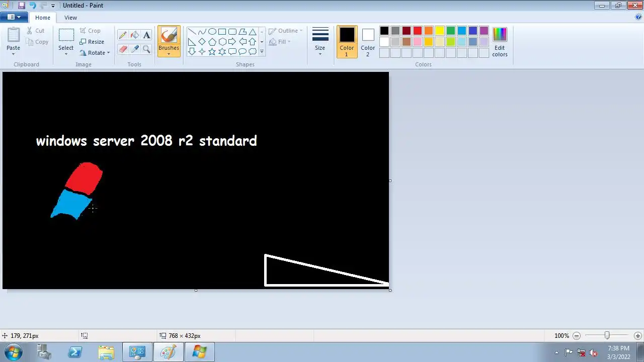Choose the Triangle shape
The image size is (644, 362).
click(253, 32)
